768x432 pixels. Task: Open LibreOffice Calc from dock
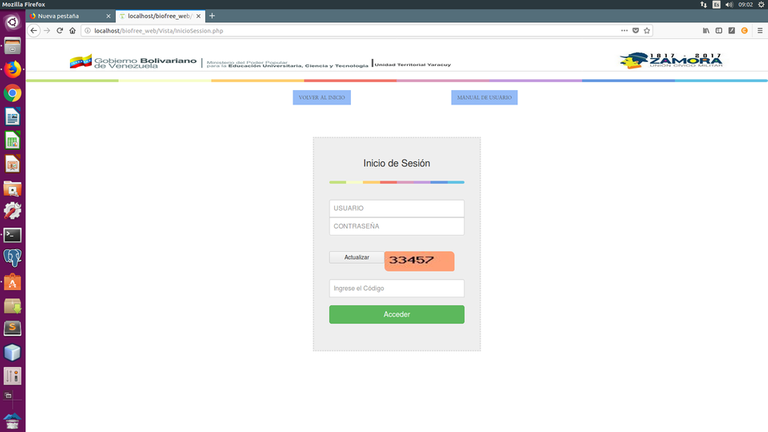pos(12,141)
